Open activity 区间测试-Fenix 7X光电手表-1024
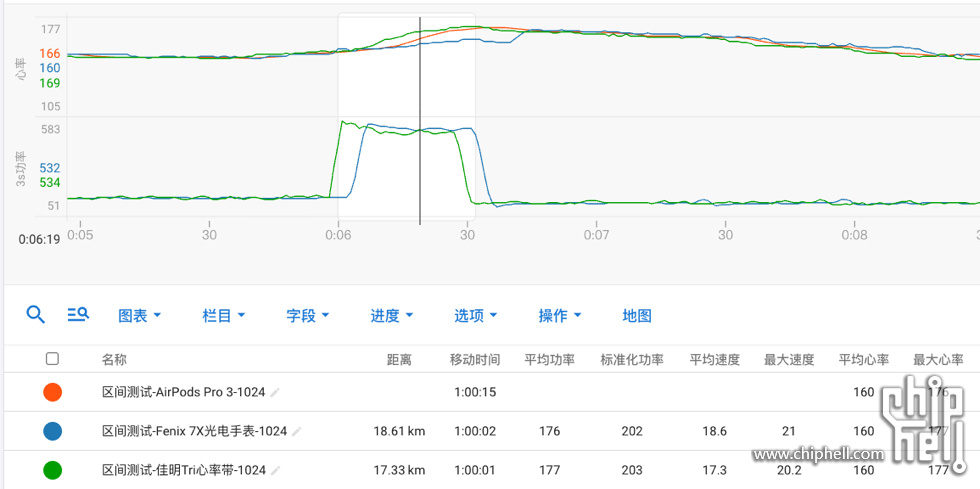Image resolution: width=980 pixels, height=489 pixels. click(x=194, y=431)
